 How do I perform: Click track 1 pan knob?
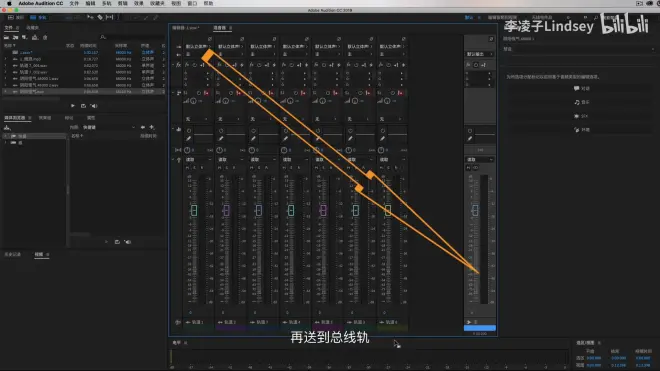[187, 150]
